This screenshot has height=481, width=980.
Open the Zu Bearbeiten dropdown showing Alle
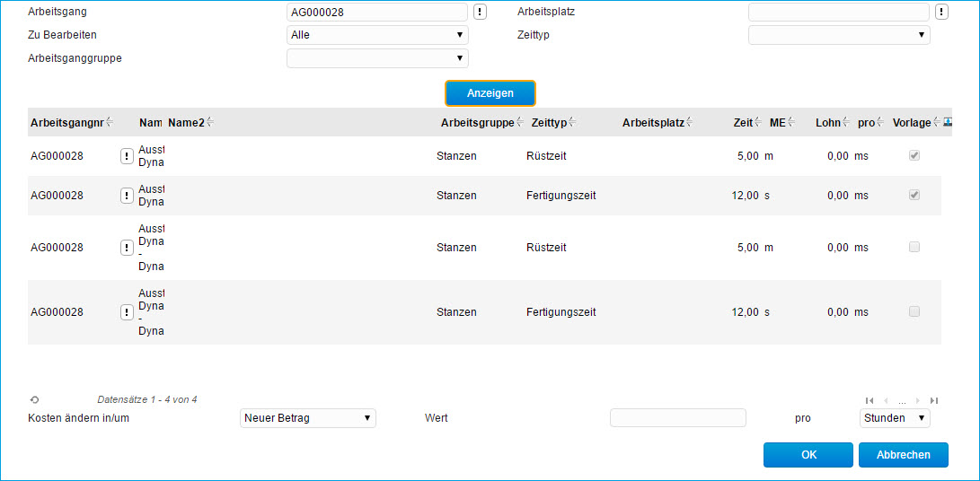[x=377, y=35]
